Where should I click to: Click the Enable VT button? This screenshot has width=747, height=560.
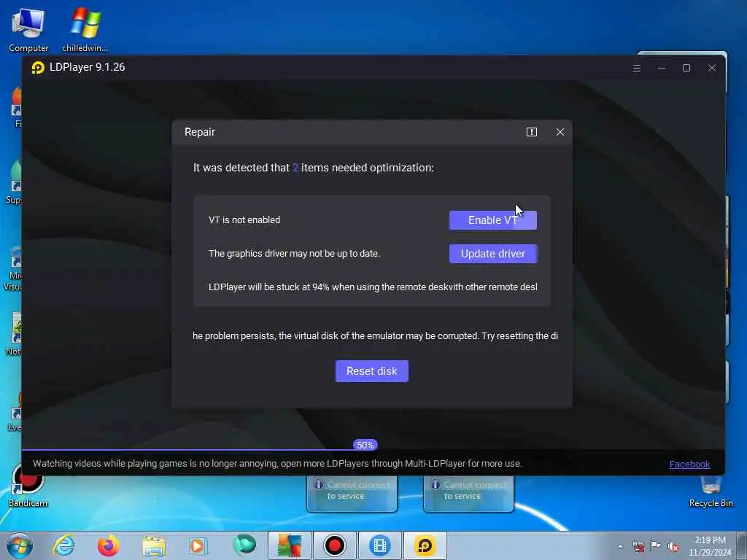pyautogui.click(x=492, y=220)
